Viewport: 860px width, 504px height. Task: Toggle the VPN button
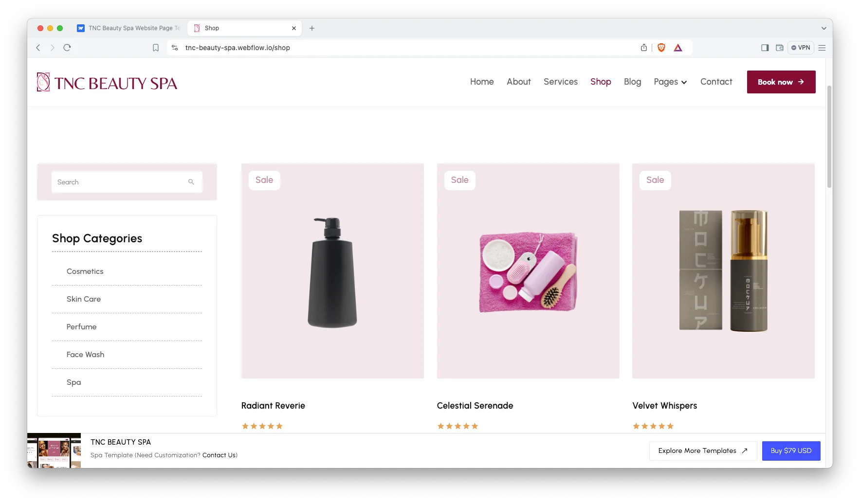801,48
